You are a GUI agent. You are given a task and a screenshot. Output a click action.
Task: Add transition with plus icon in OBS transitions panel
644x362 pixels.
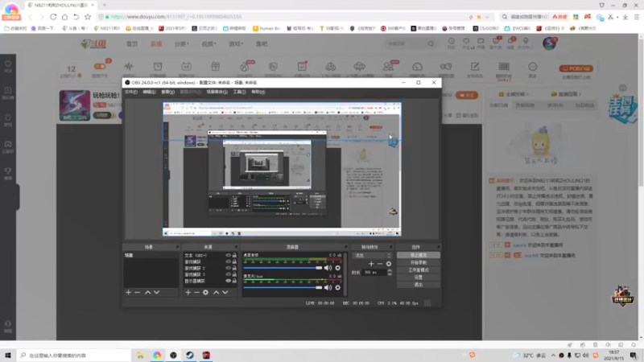(371, 264)
